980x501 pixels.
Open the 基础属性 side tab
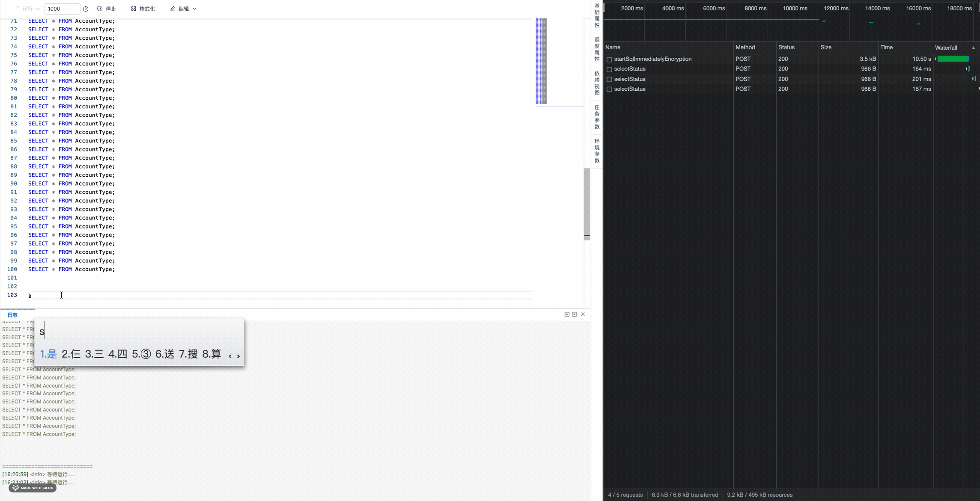click(x=597, y=16)
